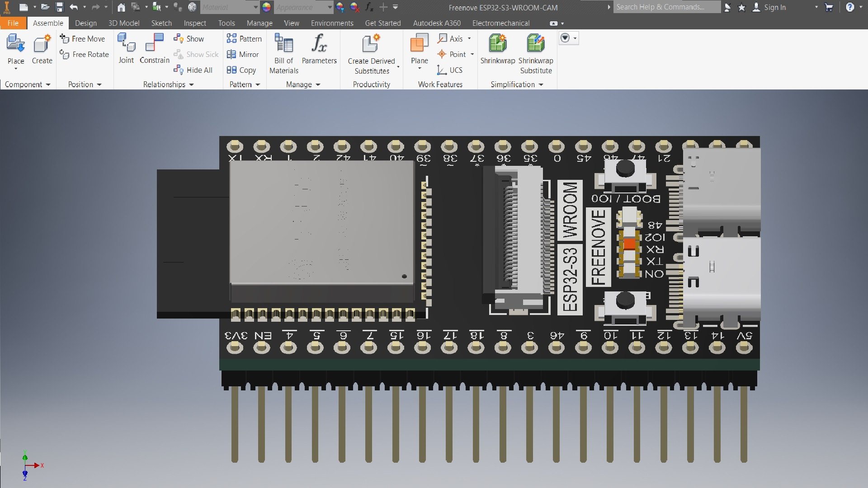The image size is (868, 488).
Task: Click Show relationships
Action: tap(189, 39)
